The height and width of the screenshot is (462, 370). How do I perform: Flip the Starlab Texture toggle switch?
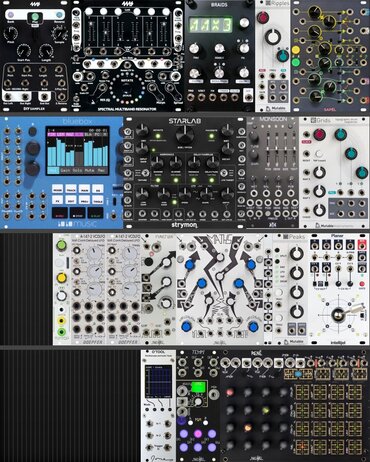coord(146,173)
